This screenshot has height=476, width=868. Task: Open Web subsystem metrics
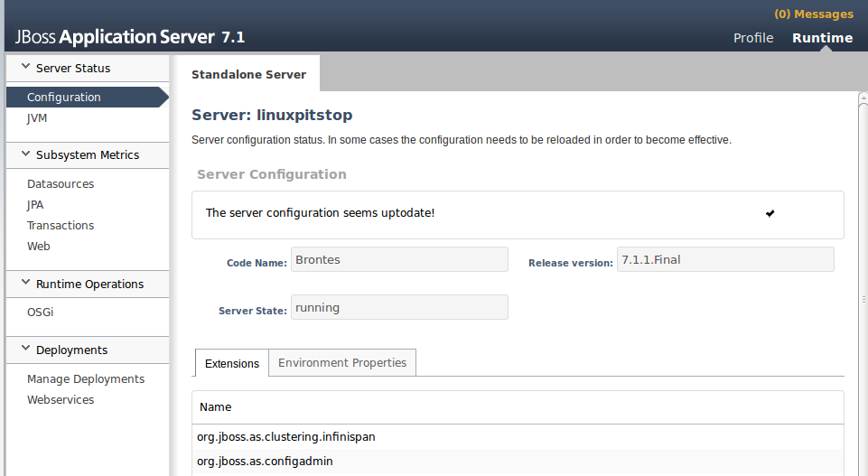coord(38,247)
